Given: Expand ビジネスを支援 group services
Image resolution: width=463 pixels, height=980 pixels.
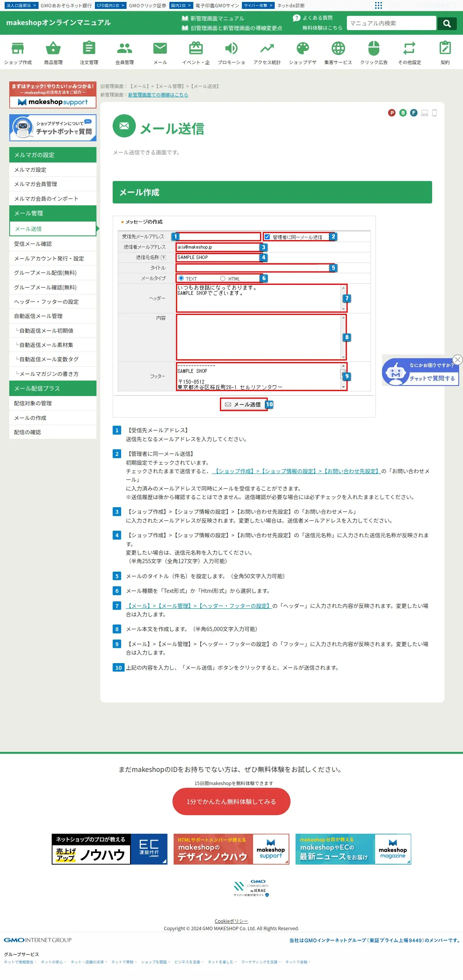Looking at the screenshot, I should tap(189, 962).
